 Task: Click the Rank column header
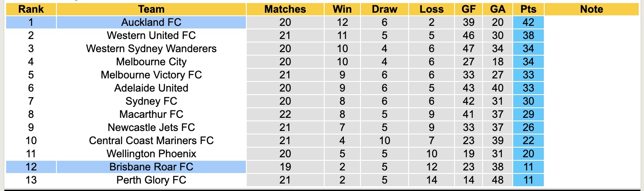tap(31, 9)
